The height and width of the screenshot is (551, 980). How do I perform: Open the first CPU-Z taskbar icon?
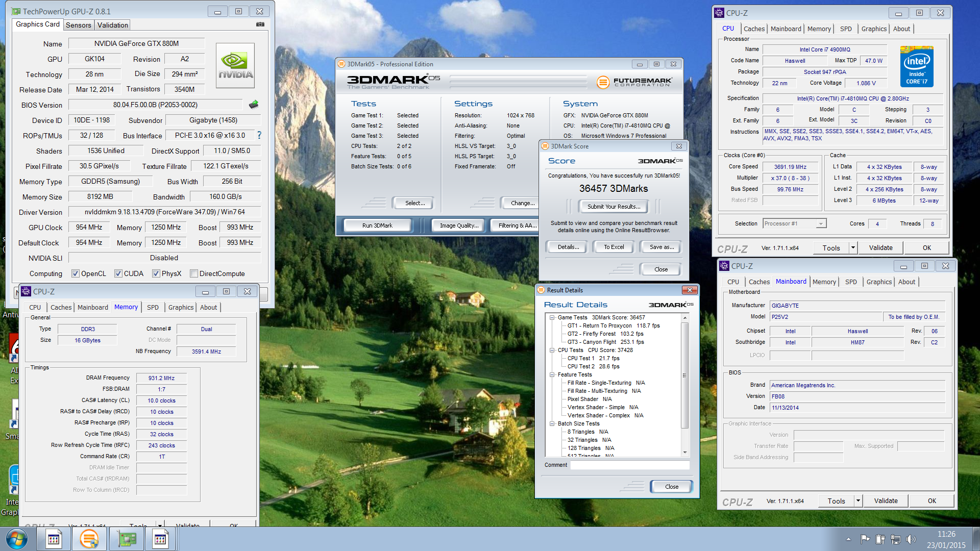pos(54,539)
